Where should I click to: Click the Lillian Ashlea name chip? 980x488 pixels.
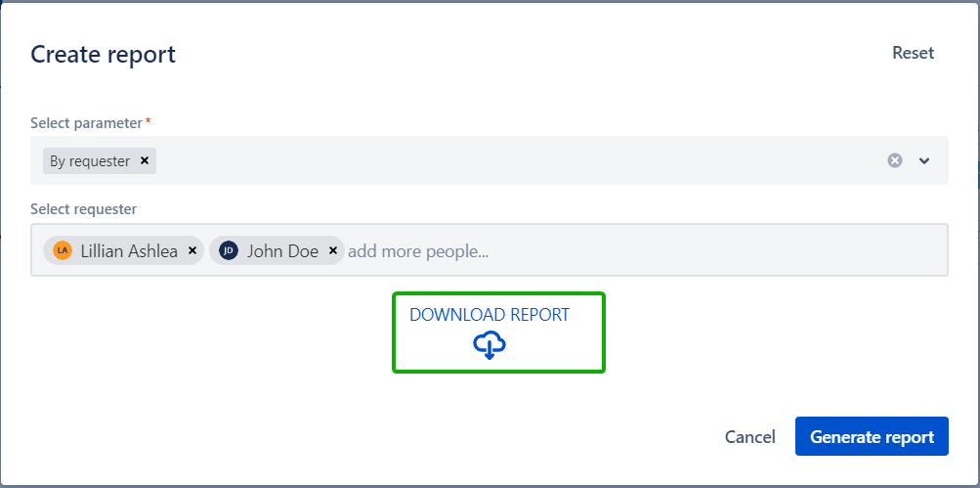click(129, 251)
